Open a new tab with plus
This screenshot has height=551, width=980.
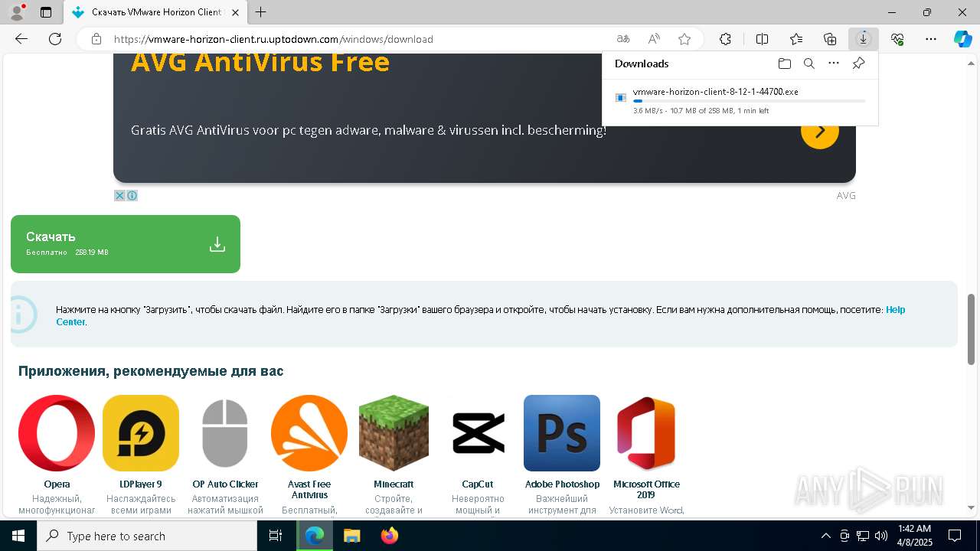[261, 12]
